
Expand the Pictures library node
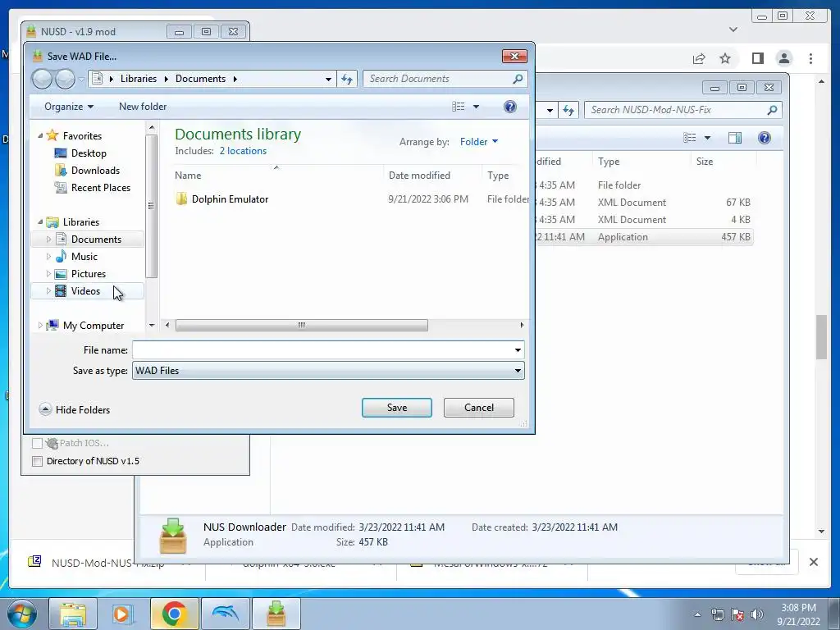[48, 274]
